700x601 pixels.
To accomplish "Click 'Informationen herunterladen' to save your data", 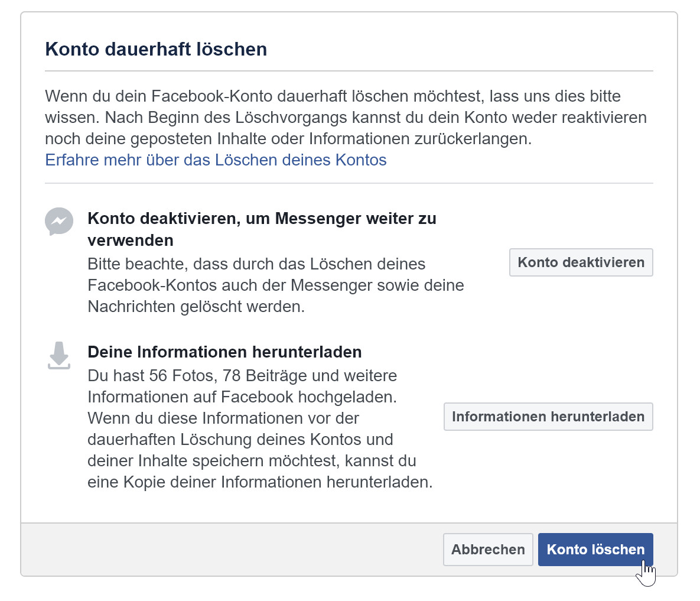I will tap(548, 417).
